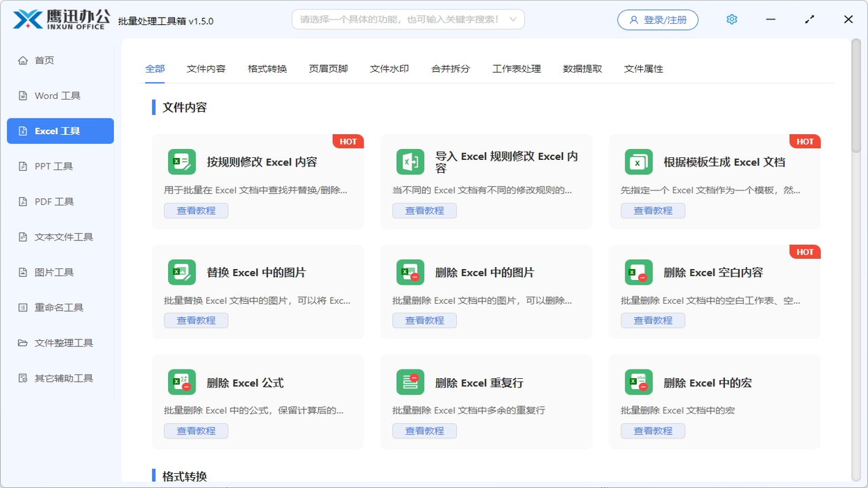
Task: Select the 删除 Excel 中的图片 tool icon
Action: 410,272
